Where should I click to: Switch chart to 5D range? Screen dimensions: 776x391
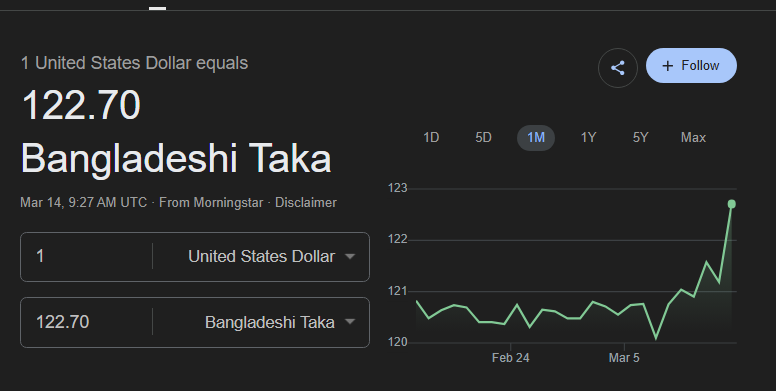point(484,138)
